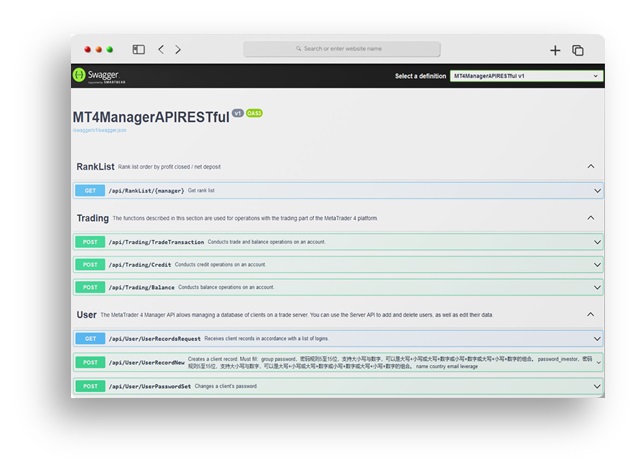Click the search field in address bar
This screenshot has width=639, height=469.
coord(342,48)
